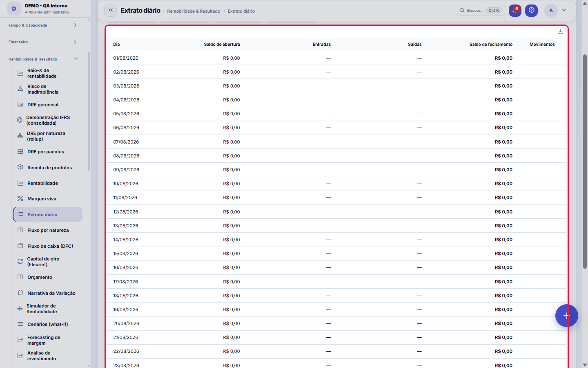Click the download icon above the table
The height and width of the screenshot is (368, 588).
coord(560,31)
